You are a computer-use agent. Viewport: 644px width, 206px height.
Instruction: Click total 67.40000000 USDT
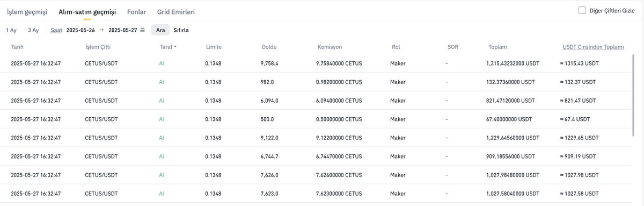point(509,119)
